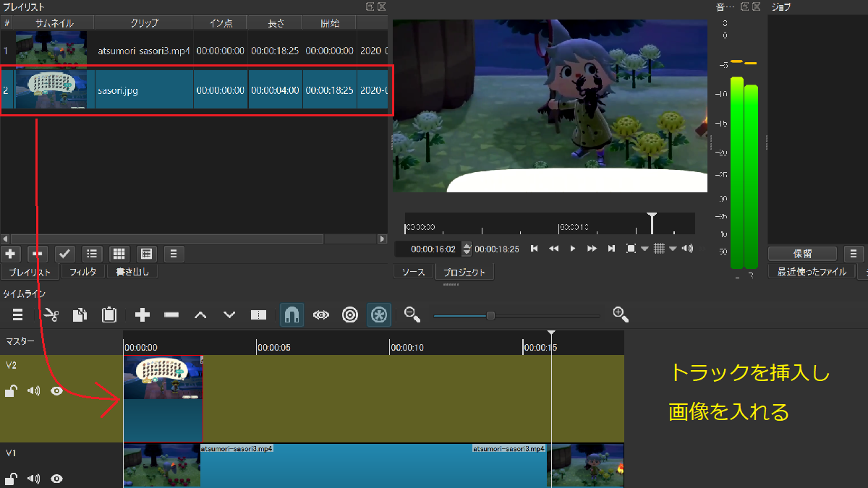Viewport: 868px width, 488px height.
Task: Toggle the magnet snapping button
Action: point(291,314)
